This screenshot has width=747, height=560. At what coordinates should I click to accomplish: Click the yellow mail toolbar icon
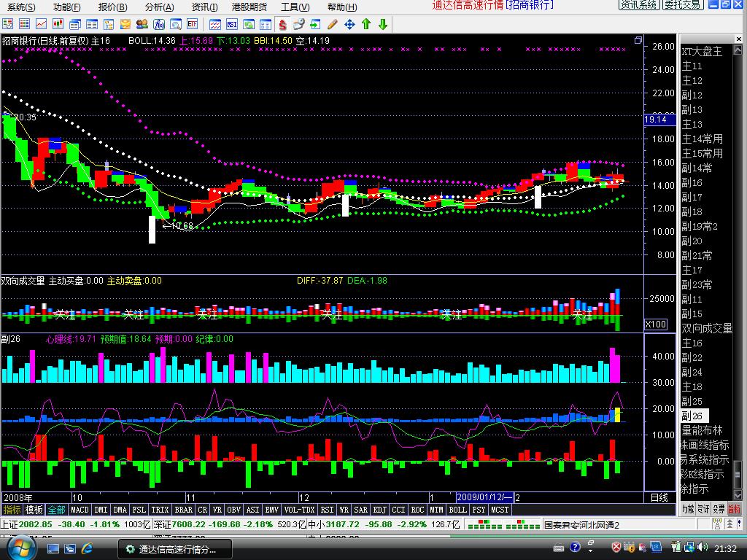pyautogui.click(x=125, y=24)
